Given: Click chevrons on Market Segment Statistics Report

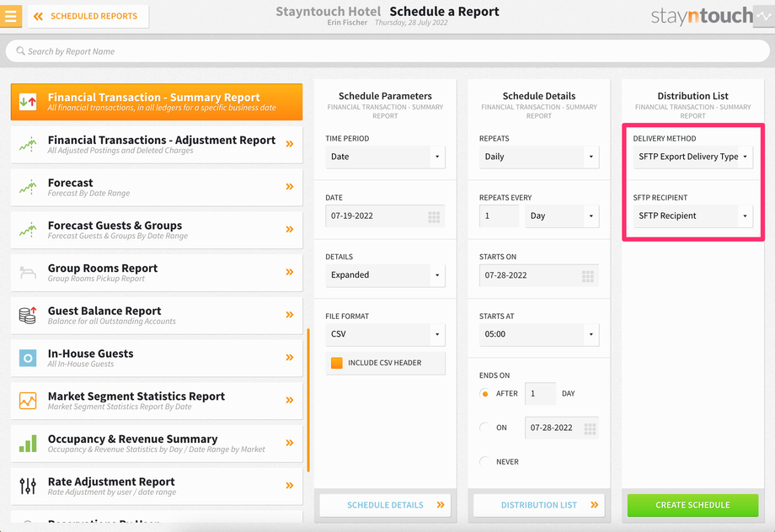Looking at the screenshot, I should tap(290, 400).
